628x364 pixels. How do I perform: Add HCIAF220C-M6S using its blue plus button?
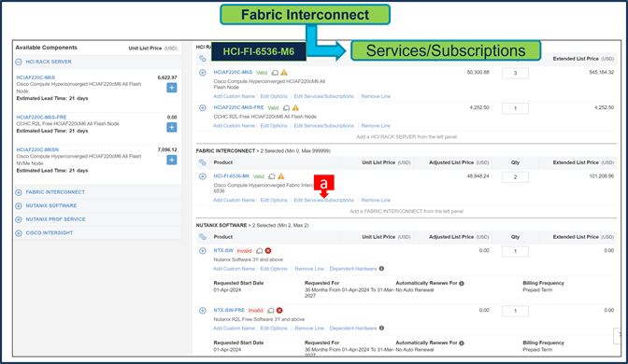(x=171, y=88)
